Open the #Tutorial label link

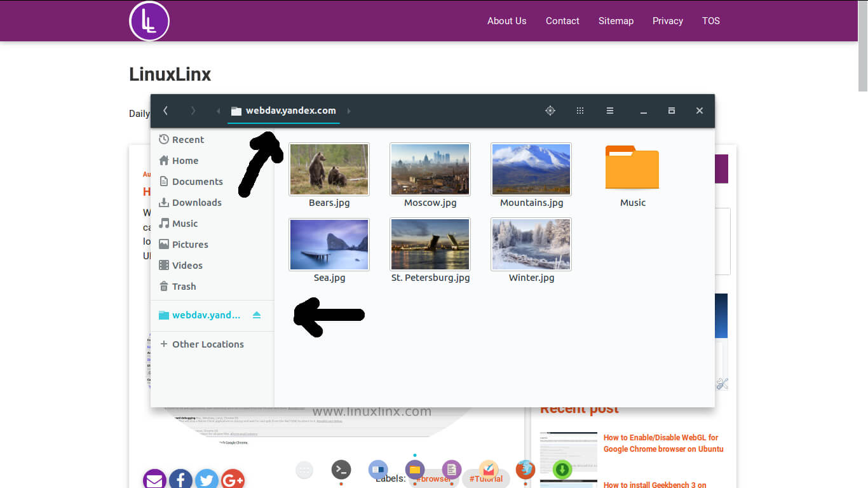coord(486,479)
